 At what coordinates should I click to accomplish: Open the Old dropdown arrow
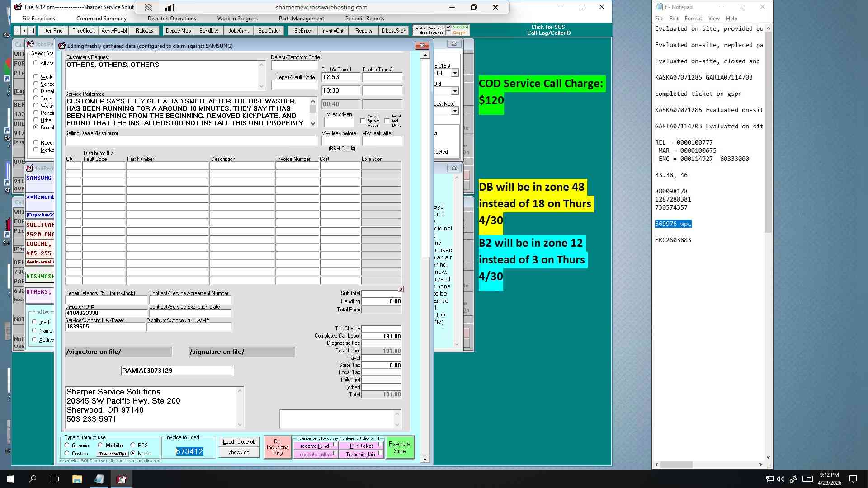[x=455, y=91]
